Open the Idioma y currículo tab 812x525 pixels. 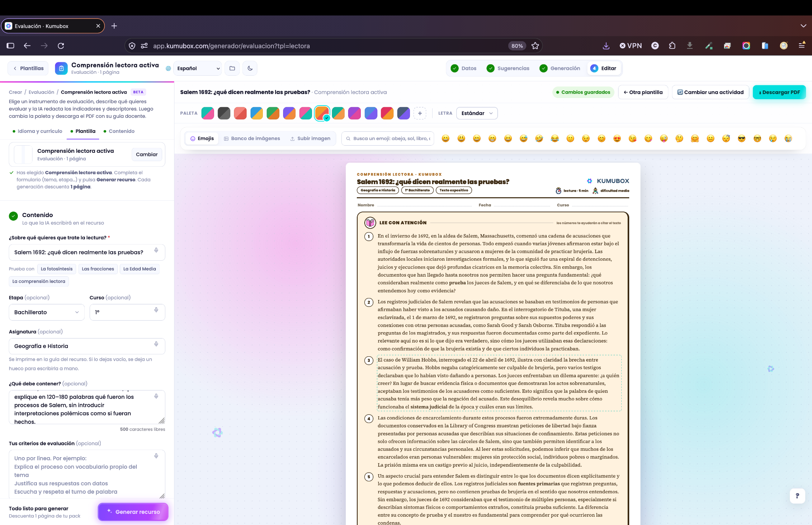pyautogui.click(x=37, y=131)
